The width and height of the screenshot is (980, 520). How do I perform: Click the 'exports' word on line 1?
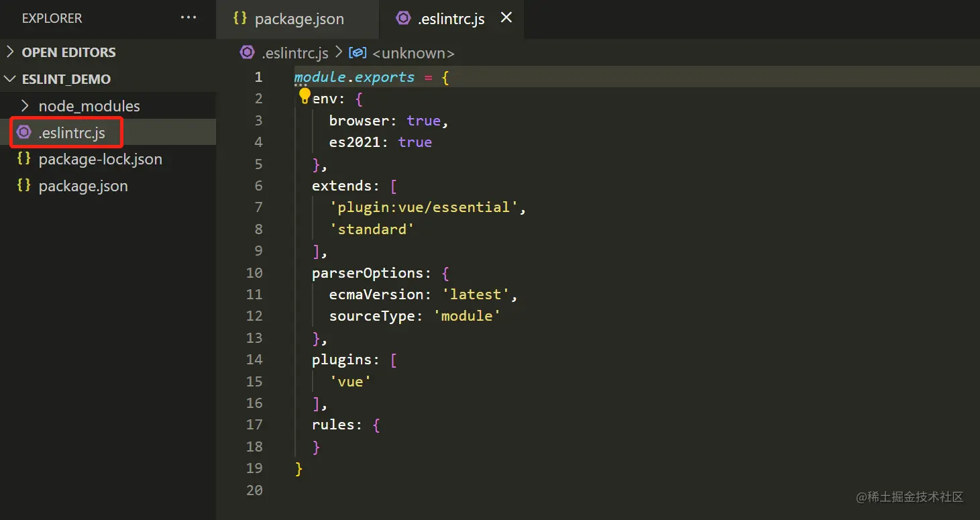tap(385, 77)
